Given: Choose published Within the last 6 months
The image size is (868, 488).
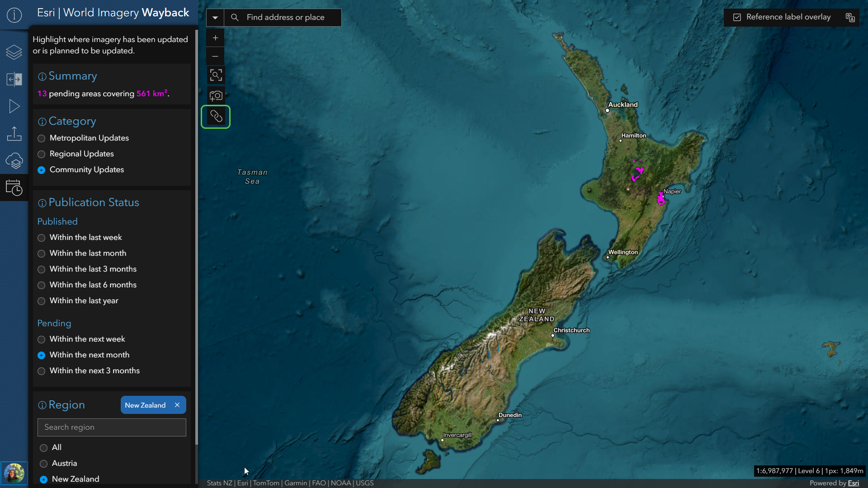Looking at the screenshot, I should pyautogui.click(x=87, y=285).
